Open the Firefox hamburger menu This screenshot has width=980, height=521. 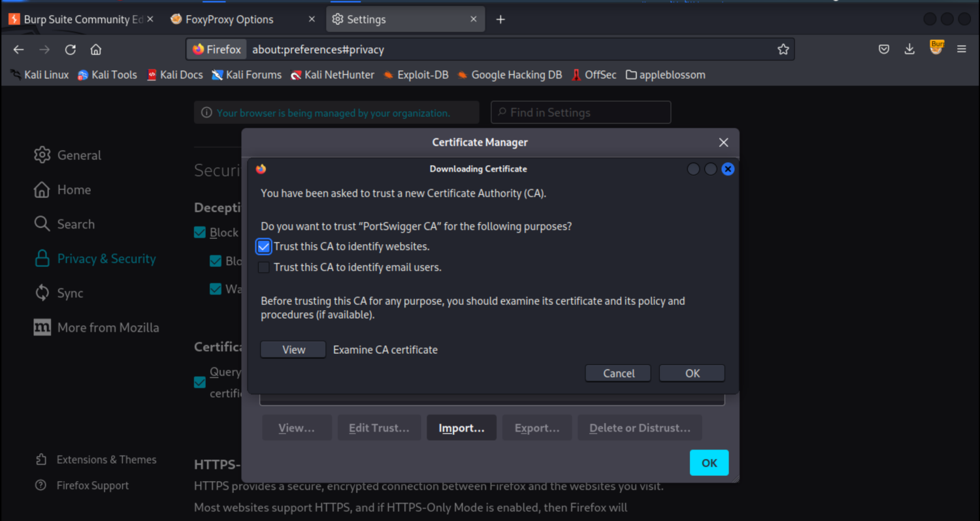tap(962, 50)
